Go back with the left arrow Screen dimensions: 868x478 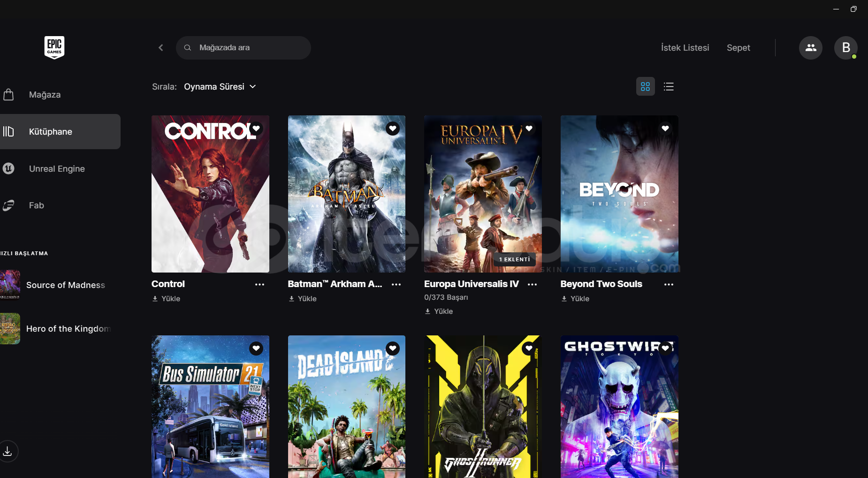pyautogui.click(x=161, y=48)
